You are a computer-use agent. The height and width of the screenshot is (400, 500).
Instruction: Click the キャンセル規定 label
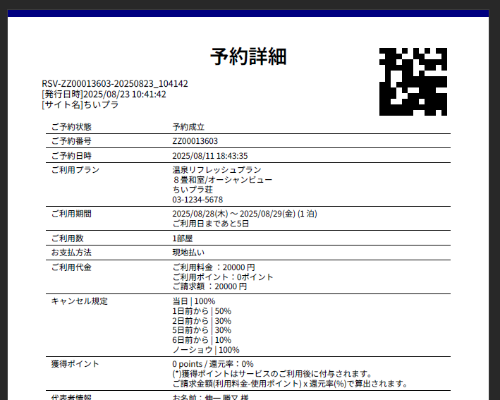pos(79,301)
